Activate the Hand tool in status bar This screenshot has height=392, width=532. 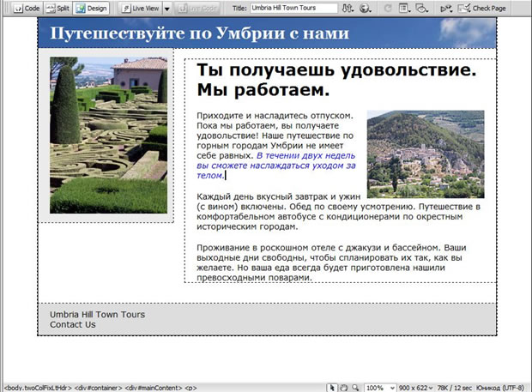pos(344,388)
